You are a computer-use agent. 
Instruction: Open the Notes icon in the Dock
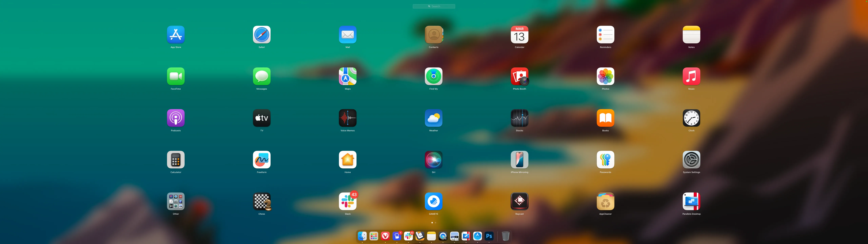[431, 236]
